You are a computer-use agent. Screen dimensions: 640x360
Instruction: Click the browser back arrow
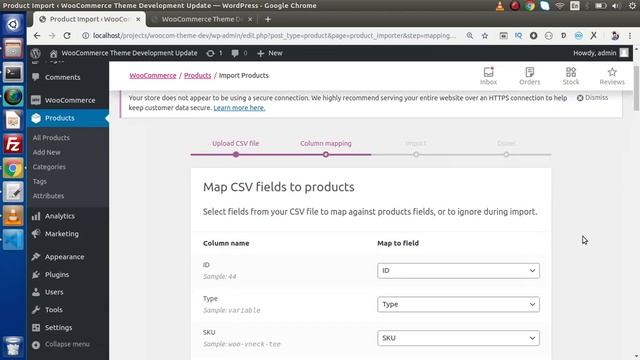37,36
